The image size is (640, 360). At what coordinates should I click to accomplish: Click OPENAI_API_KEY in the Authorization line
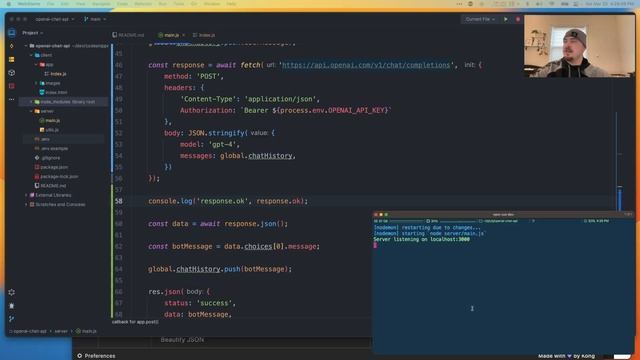(x=356, y=110)
